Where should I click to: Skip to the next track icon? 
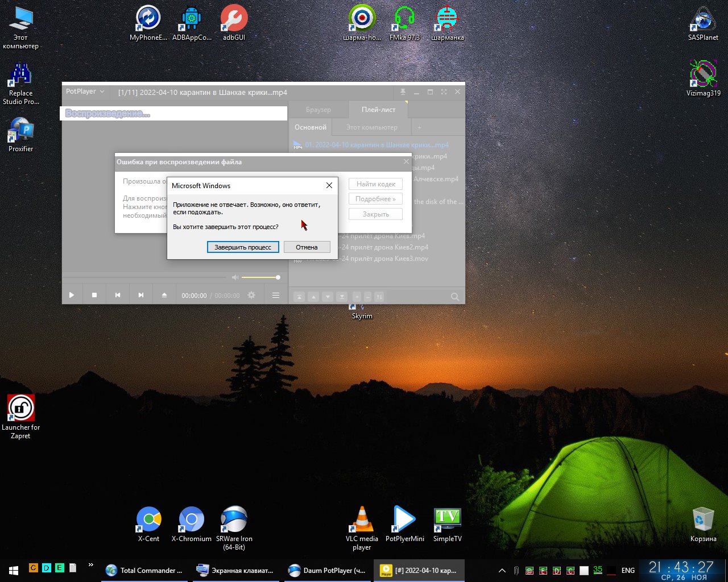(140, 295)
